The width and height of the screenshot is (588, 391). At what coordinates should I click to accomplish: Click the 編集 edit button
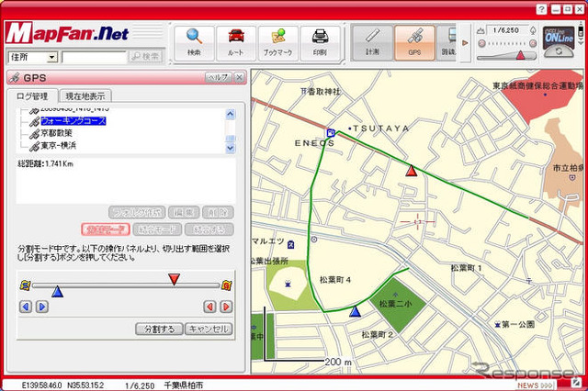184,212
